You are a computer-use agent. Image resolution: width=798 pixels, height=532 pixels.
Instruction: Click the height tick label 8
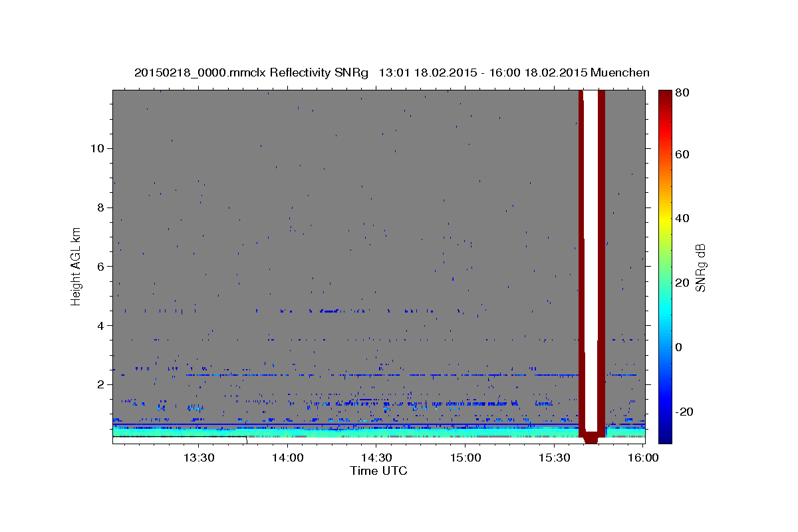(x=100, y=207)
